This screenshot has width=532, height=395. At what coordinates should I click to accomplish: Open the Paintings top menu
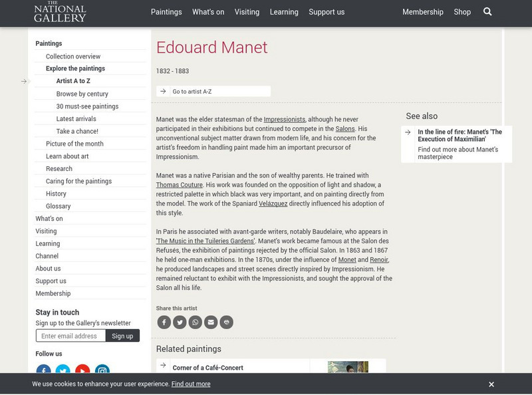click(166, 12)
